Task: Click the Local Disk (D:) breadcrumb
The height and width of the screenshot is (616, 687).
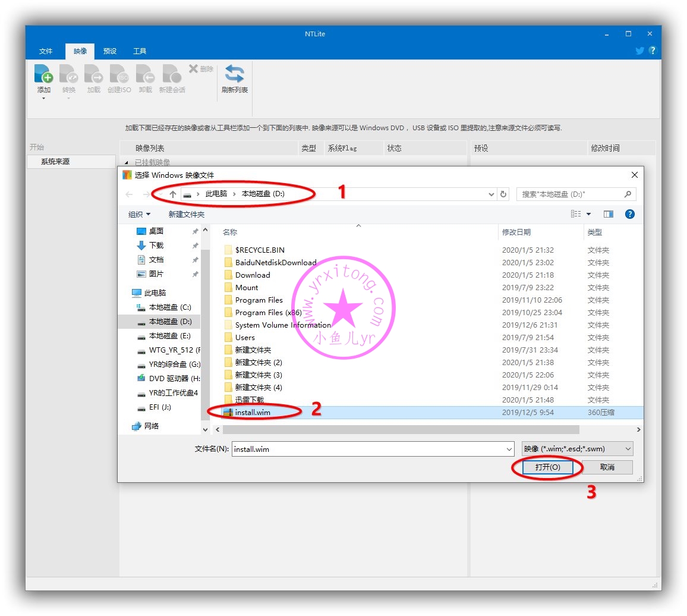Action: pyautogui.click(x=263, y=194)
